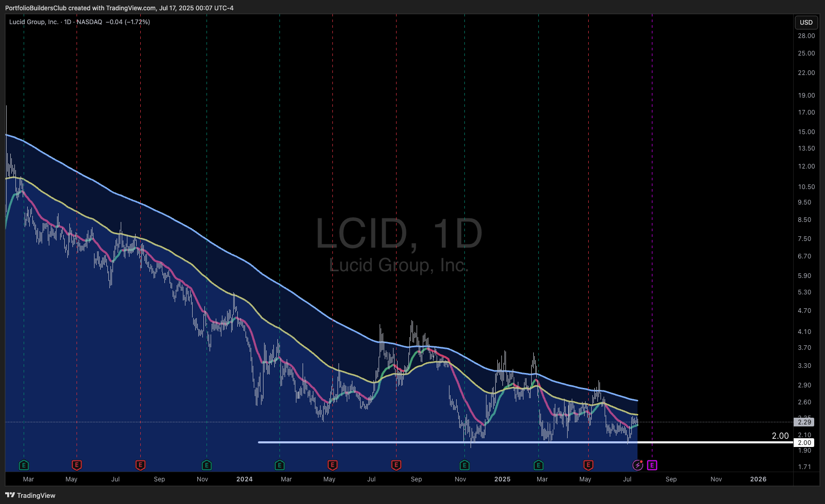825x504 pixels.
Task: Open the red earnings marker for May 2023
Action: point(77,465)
